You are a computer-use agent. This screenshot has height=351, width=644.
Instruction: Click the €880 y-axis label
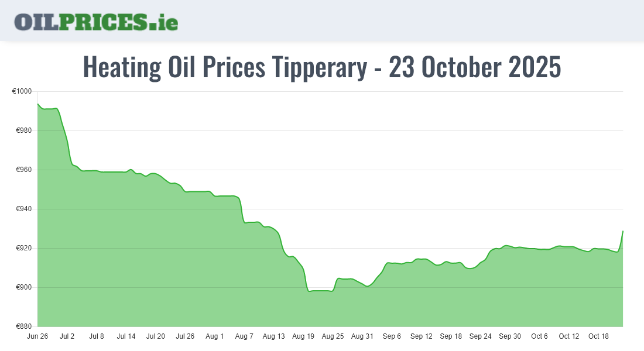pyautogui.click(x=25, y=326)
